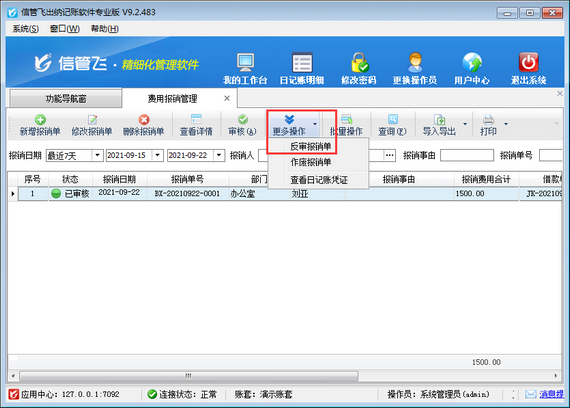Open 我的工作台 workbench icon
The height and width of the screenshot is (408, 570).
(245, 63)
